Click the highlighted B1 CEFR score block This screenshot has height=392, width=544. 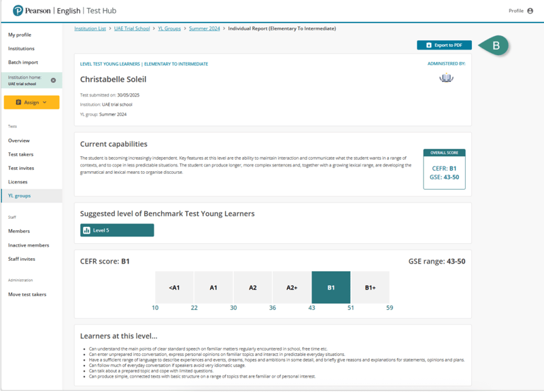(331, 287)
